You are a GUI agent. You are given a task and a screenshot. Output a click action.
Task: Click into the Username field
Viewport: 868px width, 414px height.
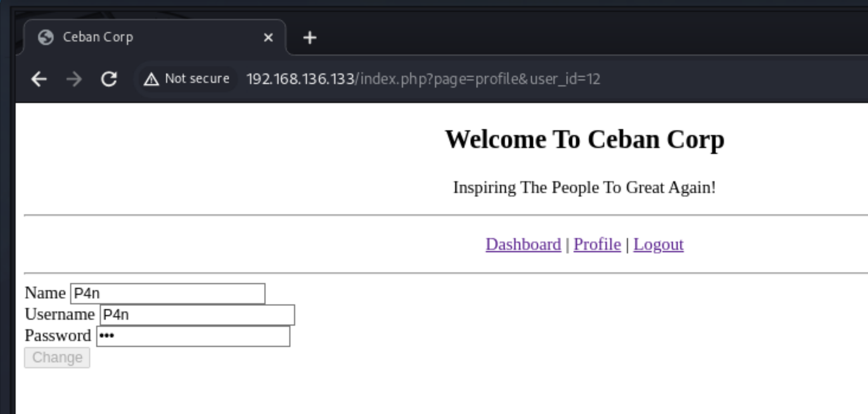(197, 315)
